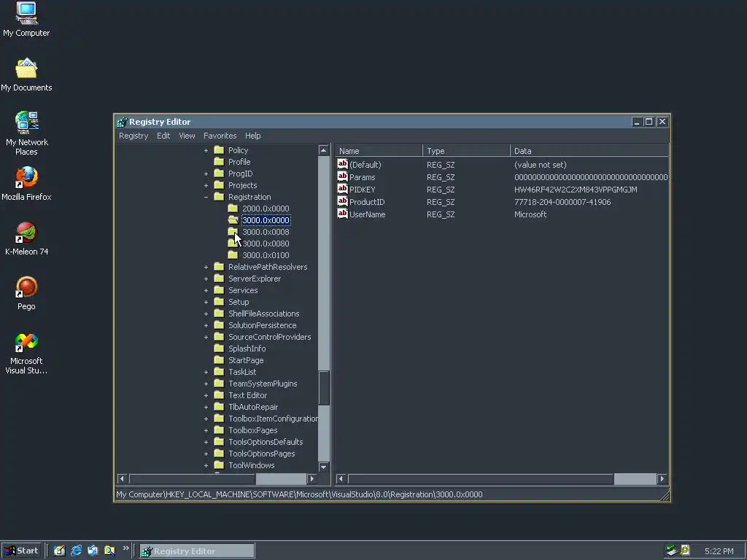
Task: Click tree pane vertical scrollbar thumb
Action: [323, 388]
